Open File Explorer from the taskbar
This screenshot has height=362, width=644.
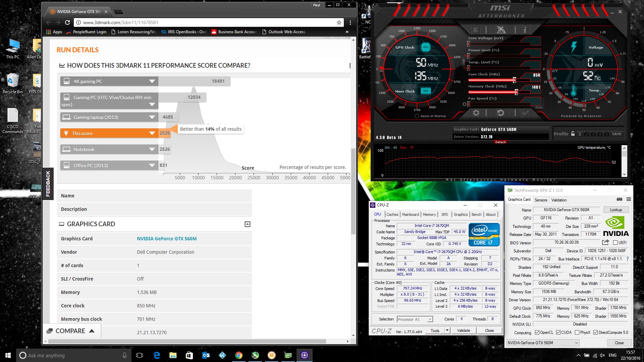(173, 355)
